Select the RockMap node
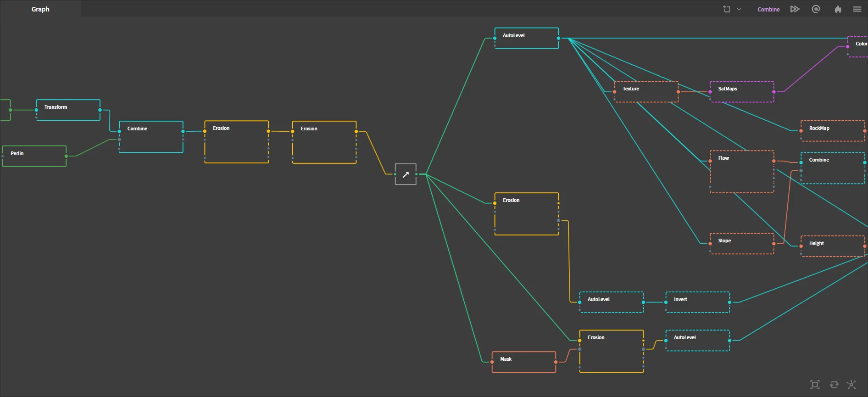Screen dimensions: 868x397 833,131
